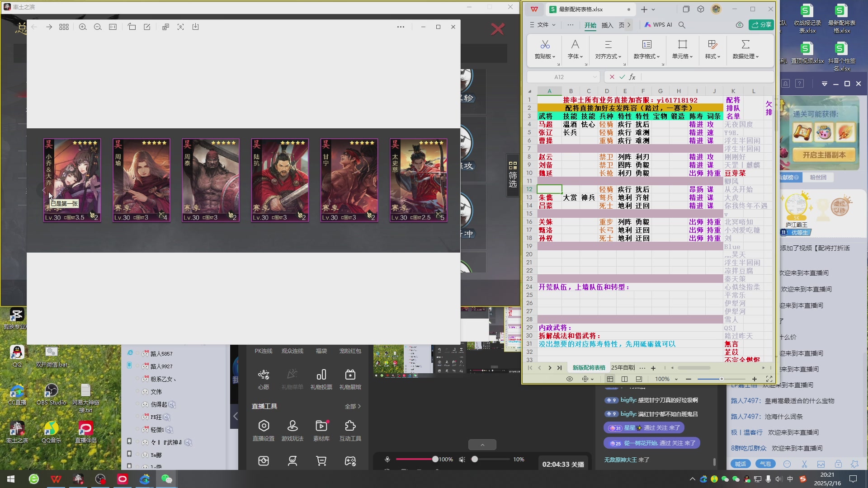Screen dimensions: 868x488
Task: Open the WPS cube apps icon
Action: [701, 9]
